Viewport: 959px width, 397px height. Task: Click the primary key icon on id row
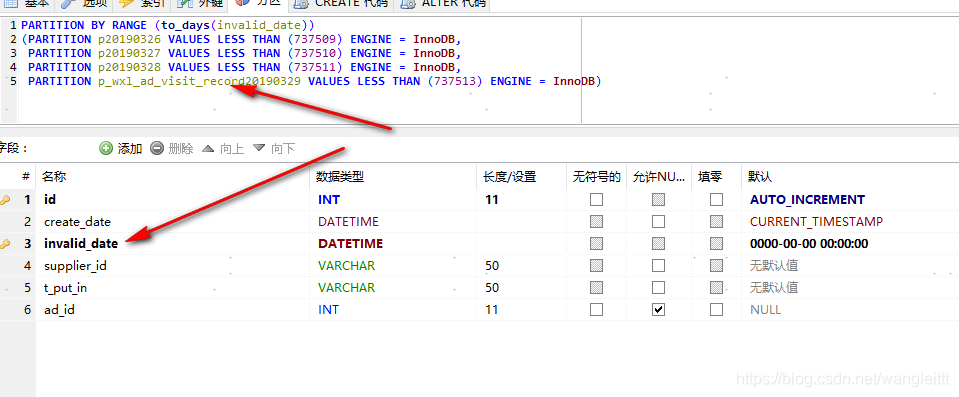[x=6, y=199]
